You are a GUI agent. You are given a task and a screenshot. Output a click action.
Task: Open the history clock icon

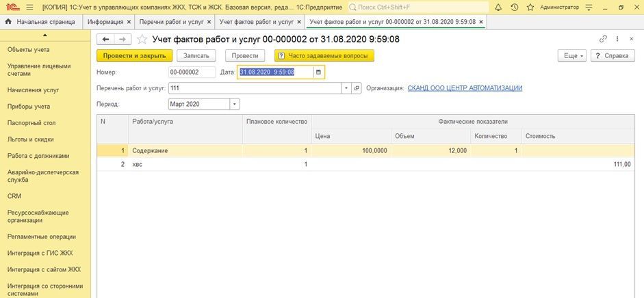[514, 8]
